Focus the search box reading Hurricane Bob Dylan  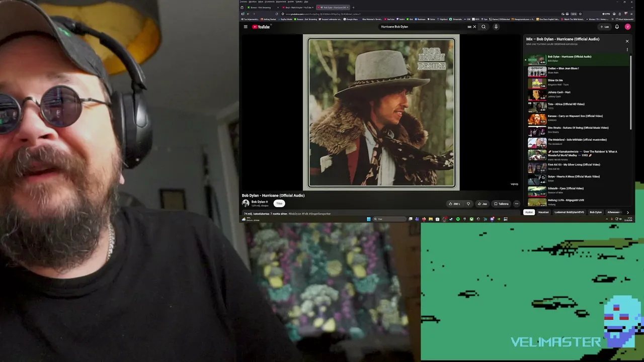click(x=423, y=27)
